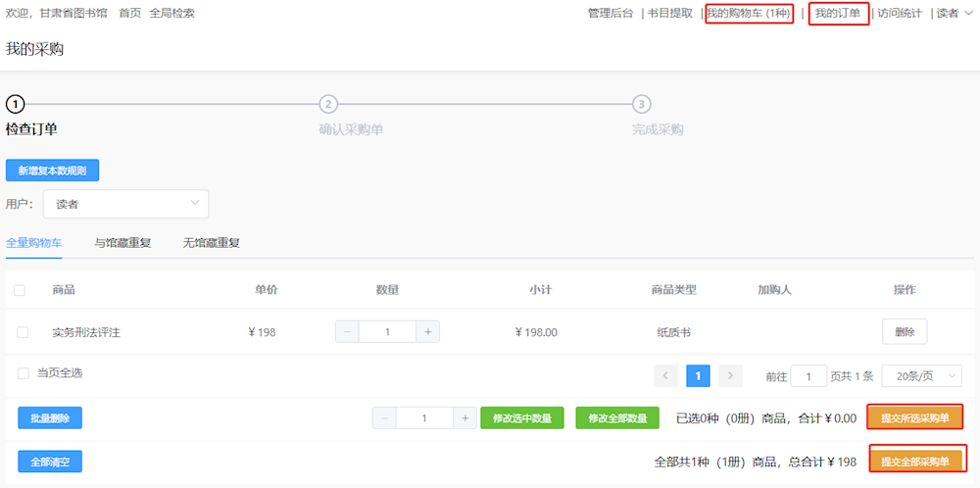This screenshot has width=980, height=488.
Task: Click the 加购人 column header
Action: tap(774, 289)
